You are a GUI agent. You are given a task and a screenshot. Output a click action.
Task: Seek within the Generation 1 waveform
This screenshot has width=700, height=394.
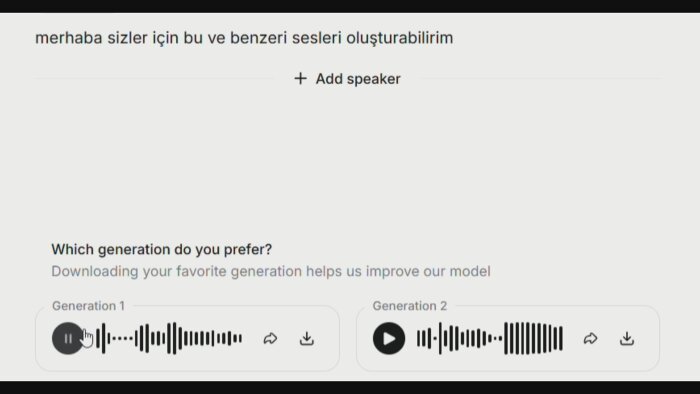pyautogui.click(x=169, y=339)
